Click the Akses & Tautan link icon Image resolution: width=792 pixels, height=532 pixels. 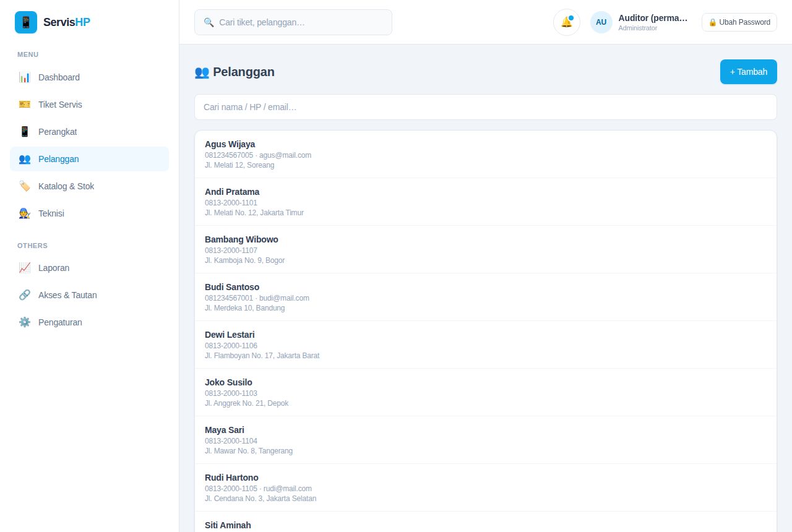25,295
